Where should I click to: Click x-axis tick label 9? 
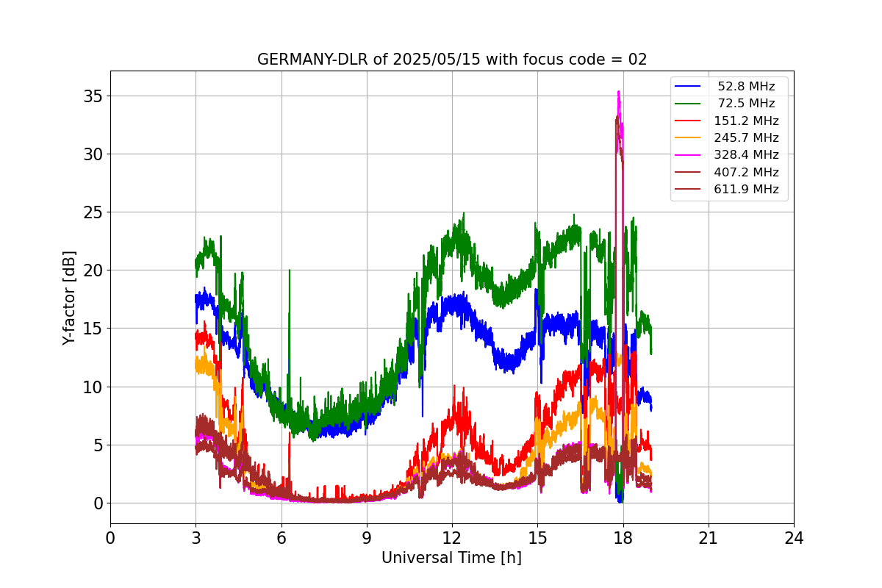[367, 538]
